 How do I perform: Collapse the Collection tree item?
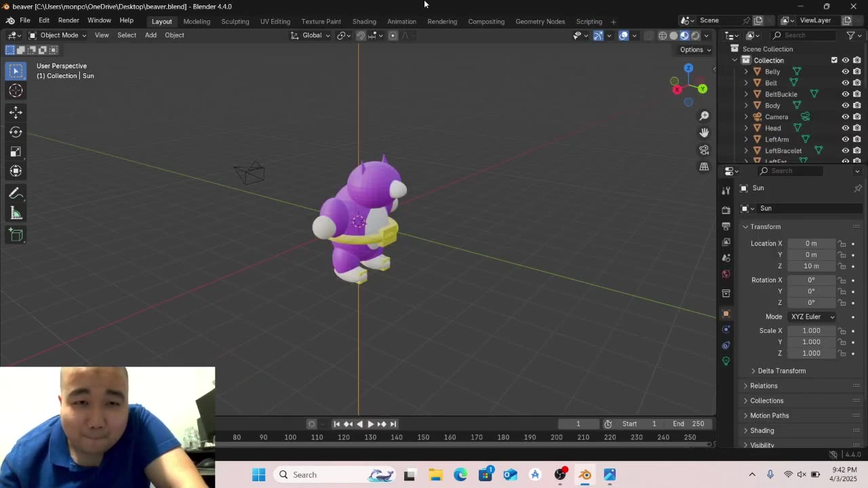734,60
